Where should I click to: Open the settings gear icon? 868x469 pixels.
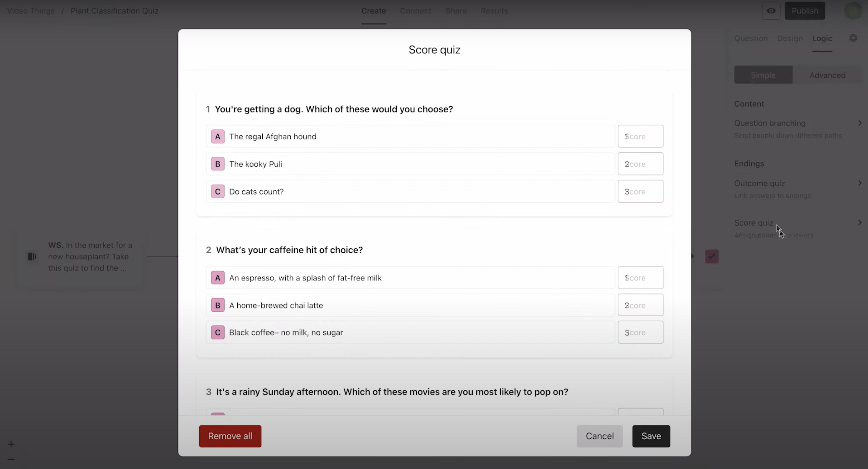tap(853, 38)
